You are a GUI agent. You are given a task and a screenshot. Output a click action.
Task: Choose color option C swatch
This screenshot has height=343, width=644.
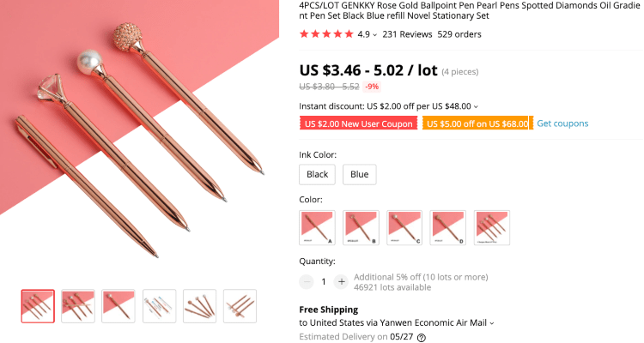coord(404,227)
